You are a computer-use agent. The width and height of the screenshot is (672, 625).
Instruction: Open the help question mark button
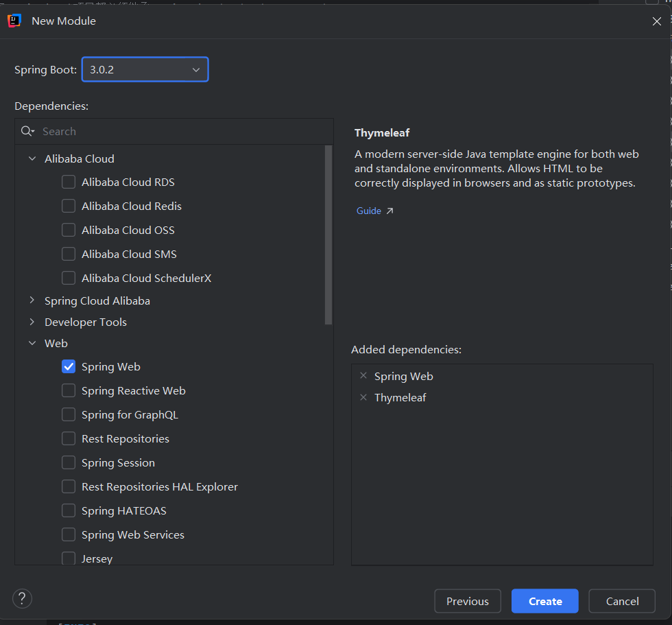pyautogui.click(x=22, y=598)
